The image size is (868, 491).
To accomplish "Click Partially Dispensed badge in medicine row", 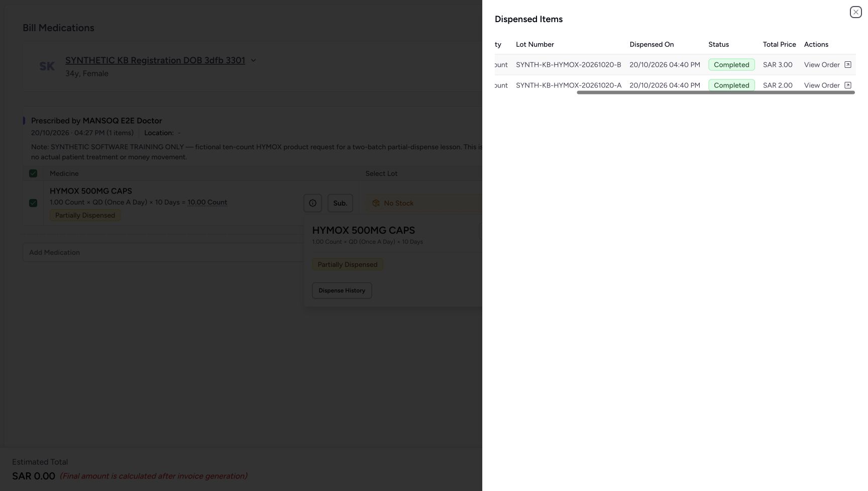I will [x=85, y=215].
